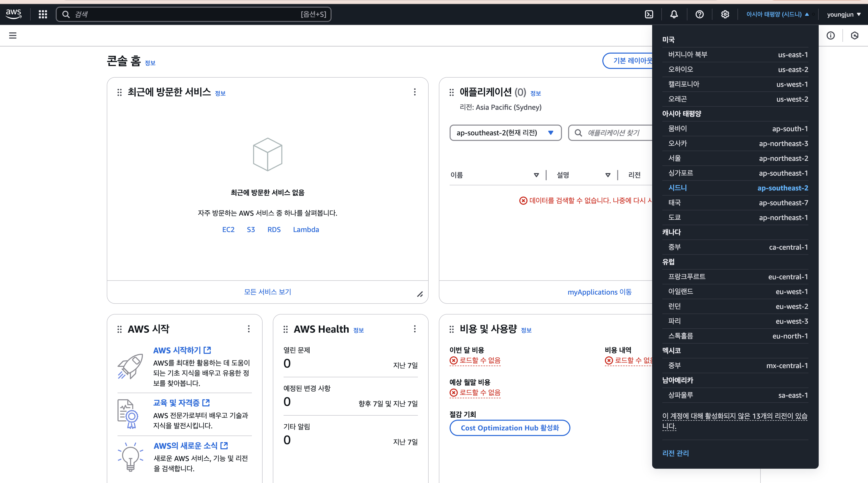Expand the ap-southeast-2 current region dropdown

(506, 133)
